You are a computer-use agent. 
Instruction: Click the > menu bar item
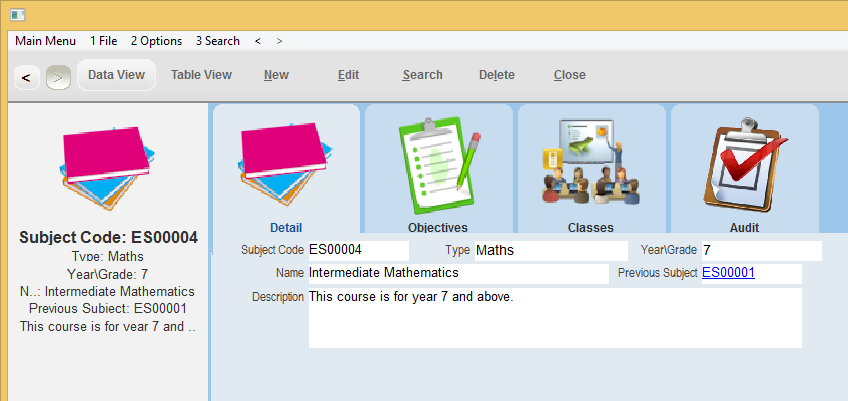click(x=279, y=41)
